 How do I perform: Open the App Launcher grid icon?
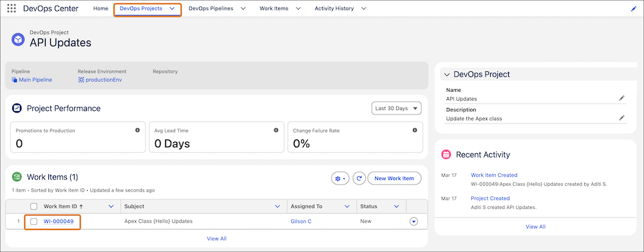click(x=12, y=8)
